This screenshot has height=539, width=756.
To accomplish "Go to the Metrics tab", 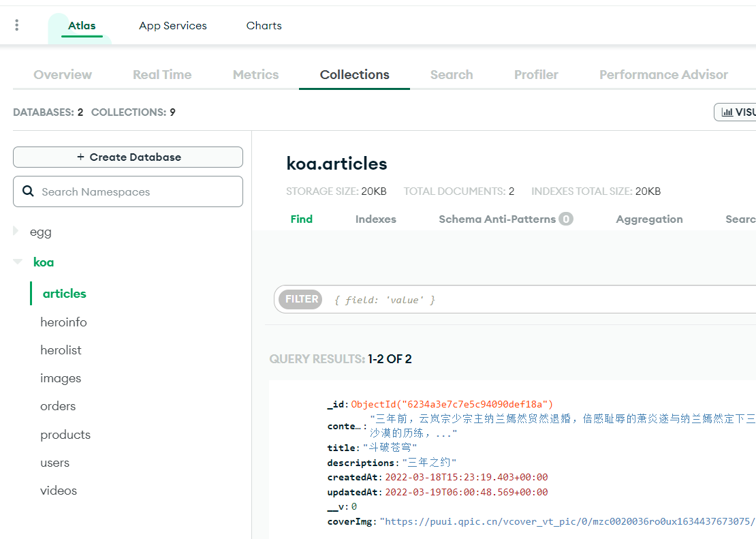I will [255, 75].
